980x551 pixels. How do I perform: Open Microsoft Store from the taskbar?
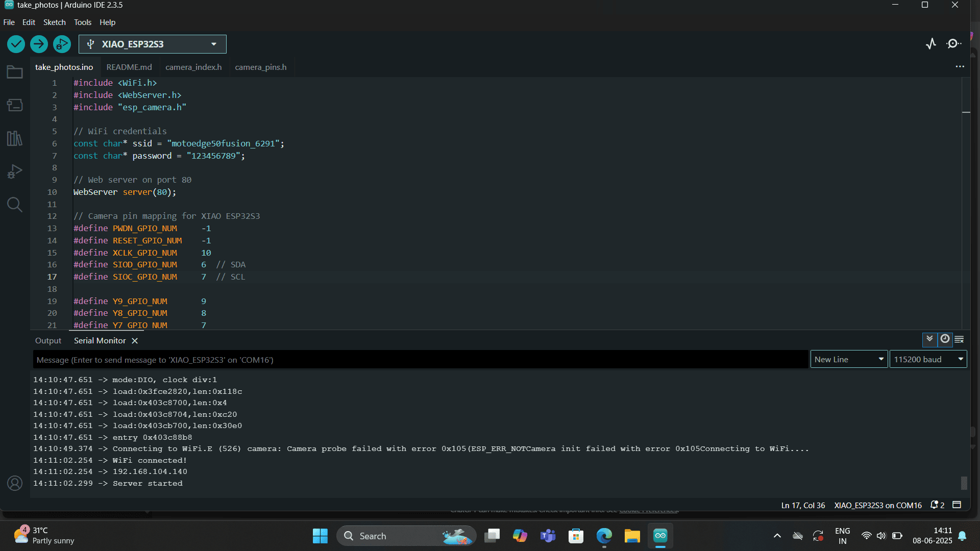(576, 536)
